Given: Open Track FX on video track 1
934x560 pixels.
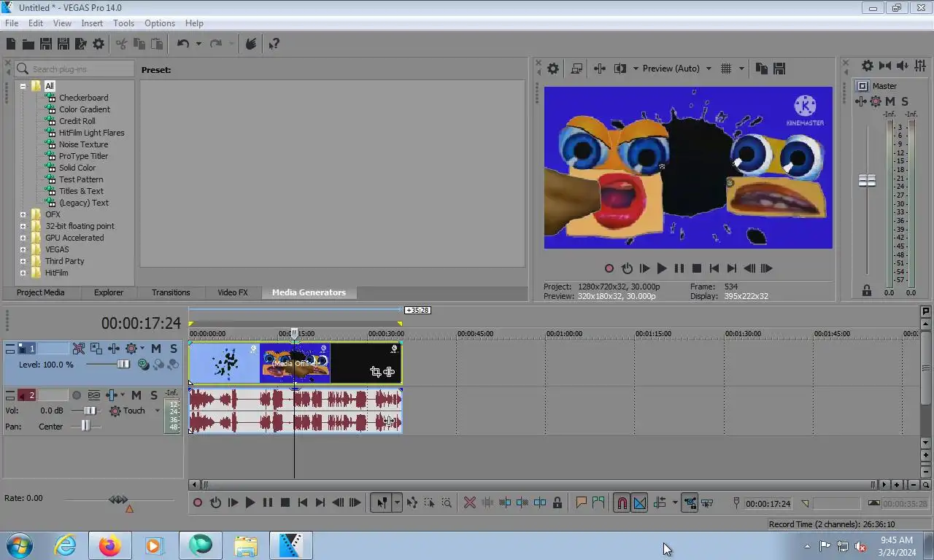Looking at the screenshot, I should pos(114,349).
